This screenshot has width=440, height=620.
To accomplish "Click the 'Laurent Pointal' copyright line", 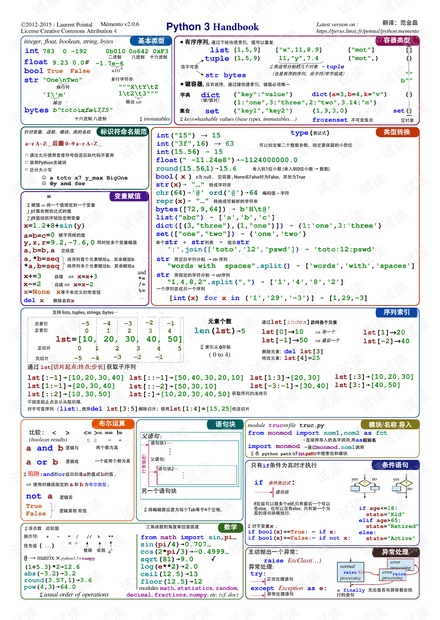I will coord(57,25).
